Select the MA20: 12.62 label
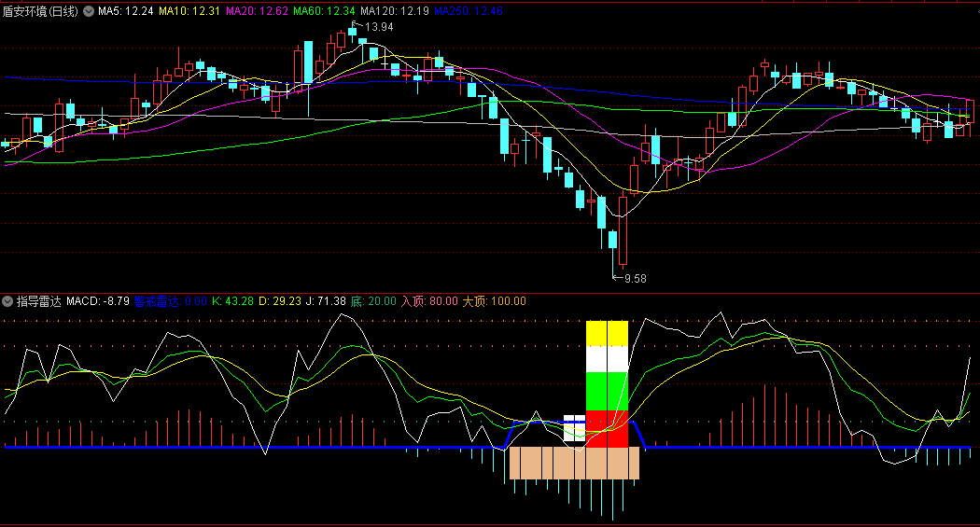Image resolution: width=980 pixels, height=527 pixels. (x=257, y=11)
